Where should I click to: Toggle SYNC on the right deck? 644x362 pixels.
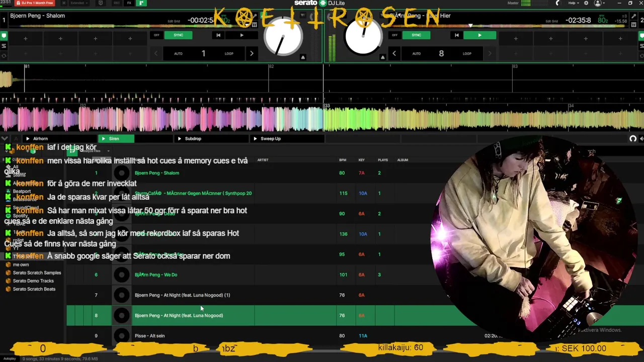[417, 35]
